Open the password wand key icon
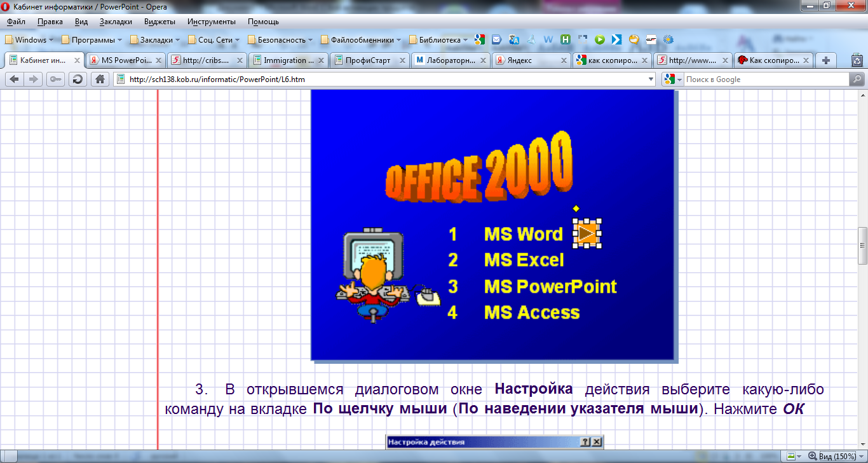The width and height of the screenshot is (868, 463). [56, 79]
